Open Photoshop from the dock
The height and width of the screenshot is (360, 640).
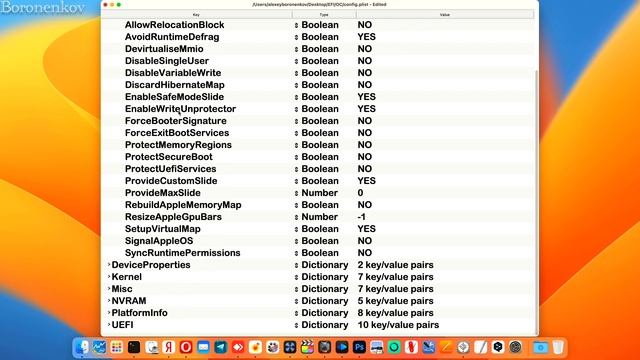click(x=359, y=347)
